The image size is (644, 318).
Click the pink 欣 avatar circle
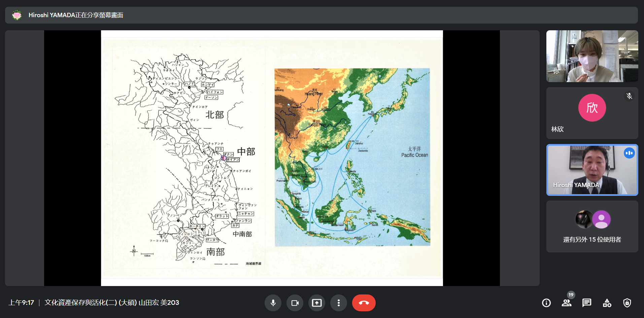point(592,108)
